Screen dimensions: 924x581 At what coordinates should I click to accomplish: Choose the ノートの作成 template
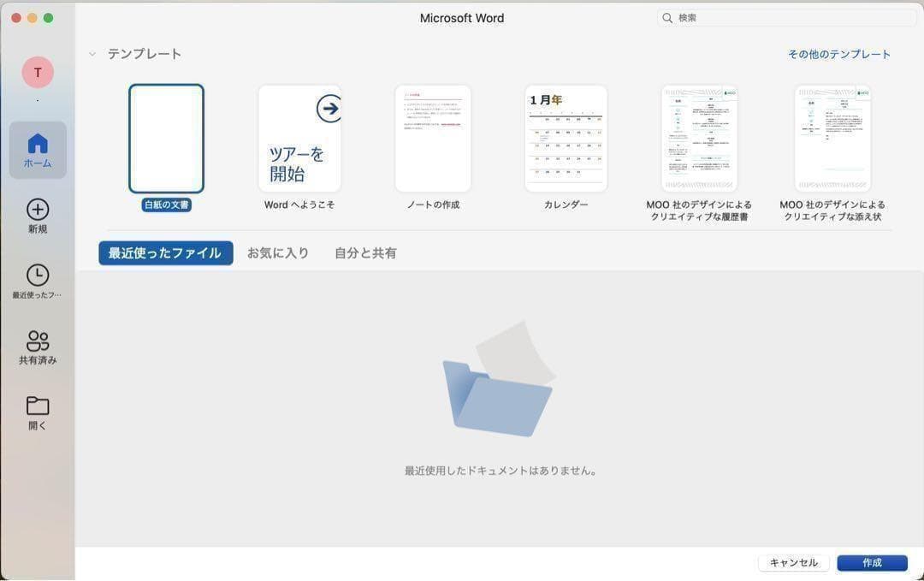[x=433, y=138]
